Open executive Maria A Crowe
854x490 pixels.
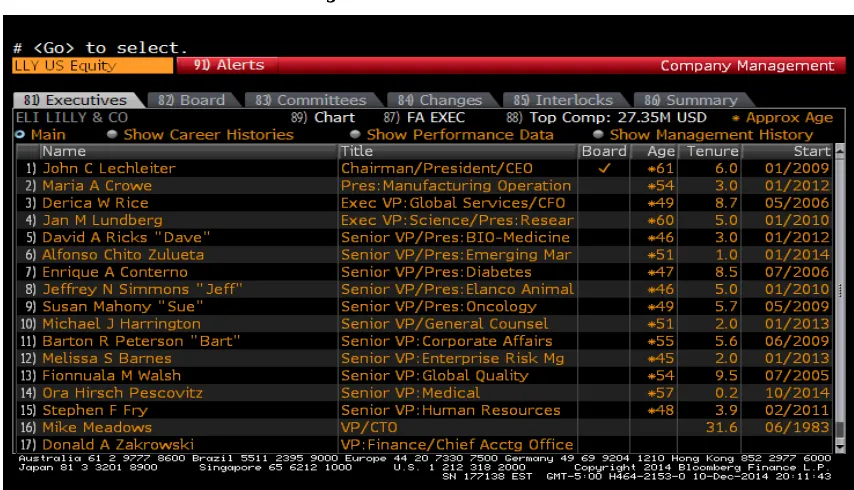[97, 186]
